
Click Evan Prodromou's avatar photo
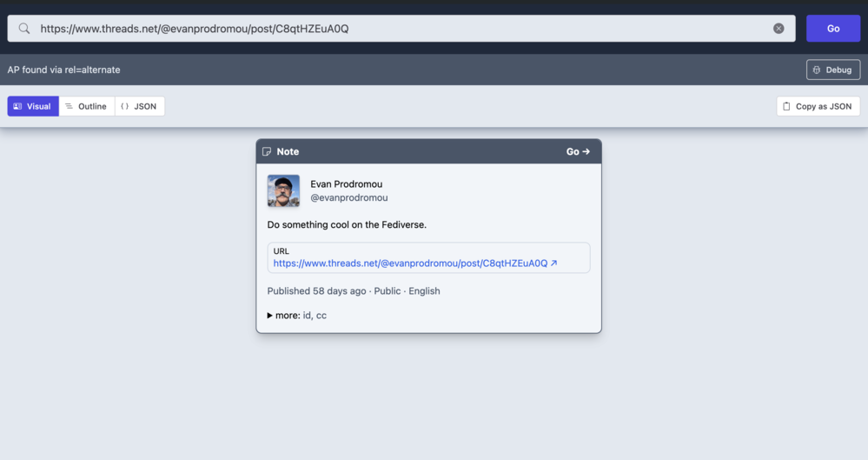(x=283, y=190)
